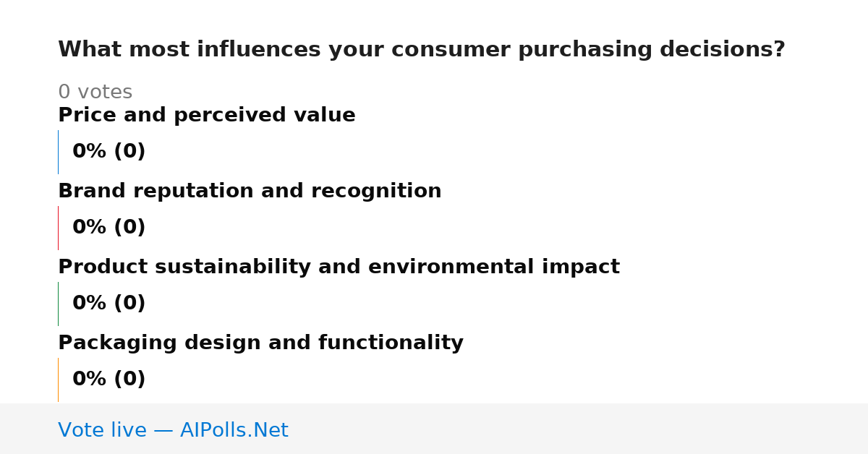Click the red result bar
The image size is (868, 454).
(58, 228)
